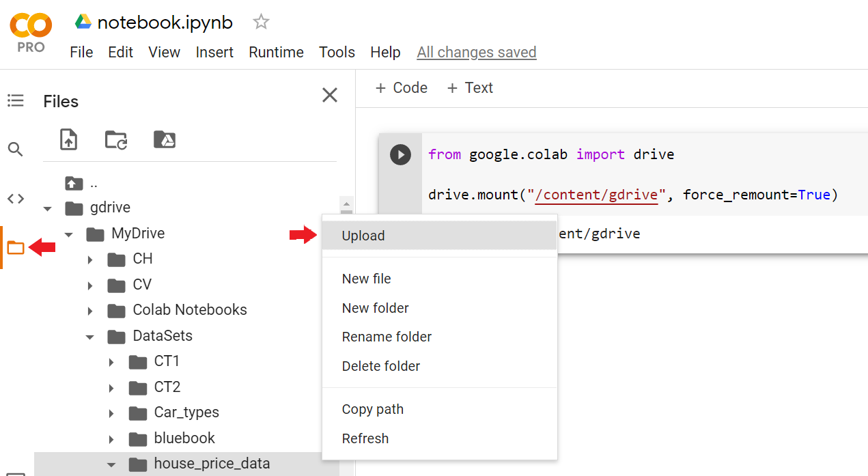Star the notebook as favorite

pos(260,21)
